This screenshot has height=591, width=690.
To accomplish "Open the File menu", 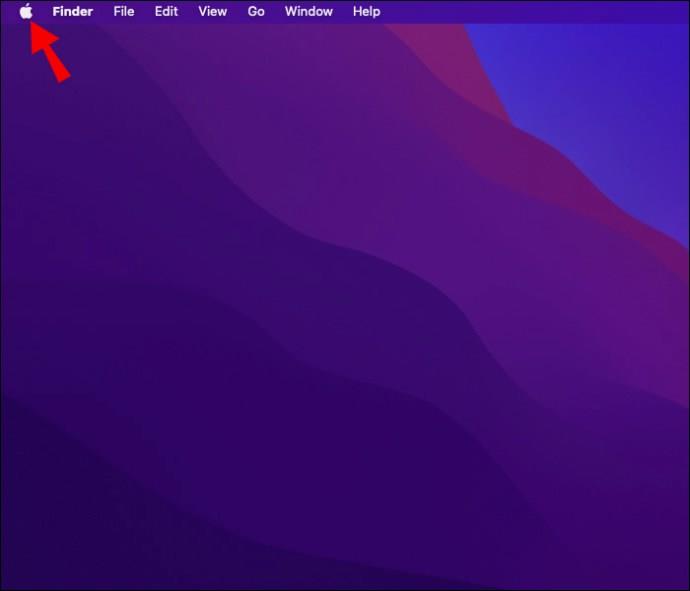I will [124, 11].
